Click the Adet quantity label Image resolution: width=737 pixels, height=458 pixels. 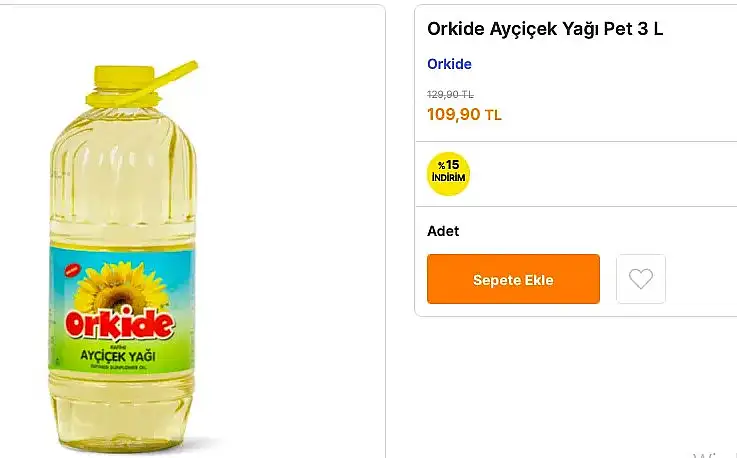coord(443,231)
